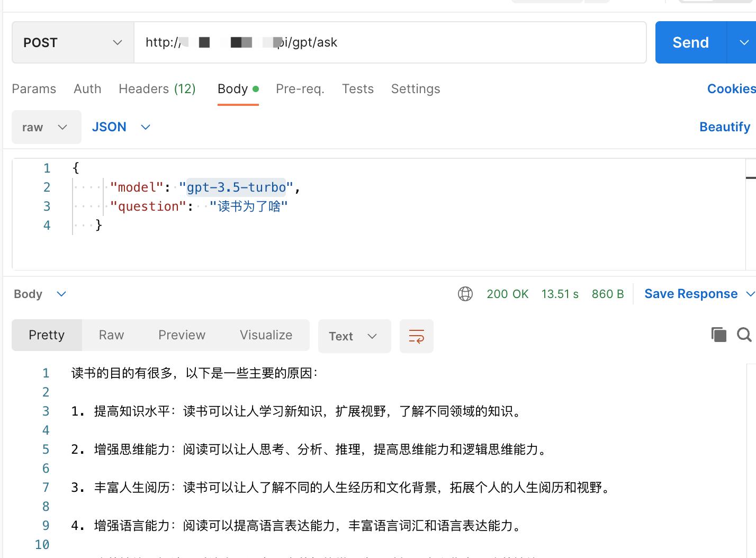Image resolution: width=756 pixels, height=558 pixels.
Task: Click the request URL input field
Action: tap(371, 42)
